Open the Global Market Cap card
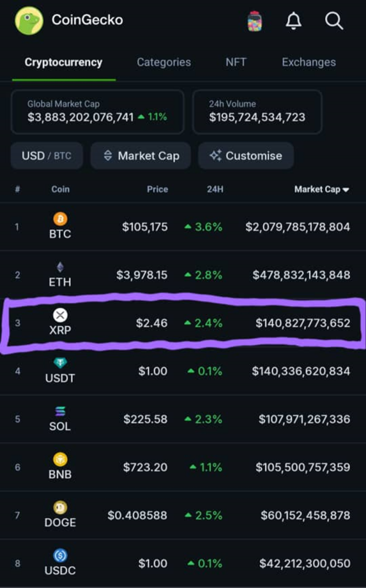The width and height of the screenshot is (366, 588). [x=97, y=111]
